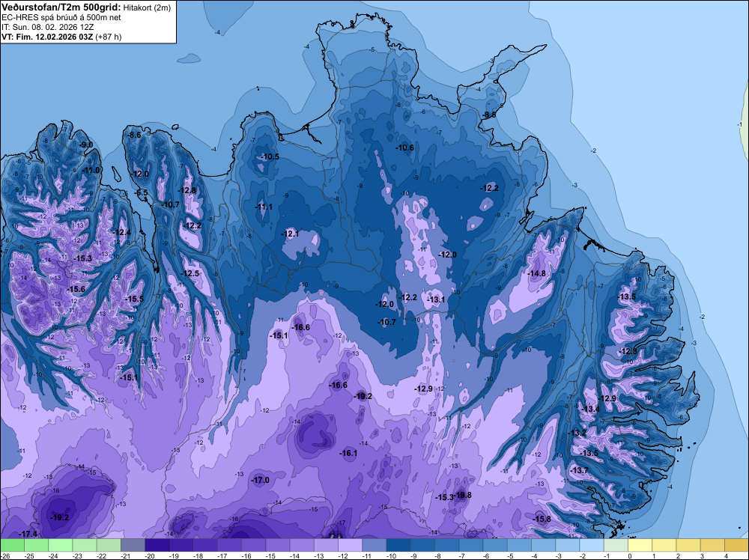Click the -13.1 temperature value on the map
Image resolution: width=749 pixels, height=560 pixels.
coord(436,299)
